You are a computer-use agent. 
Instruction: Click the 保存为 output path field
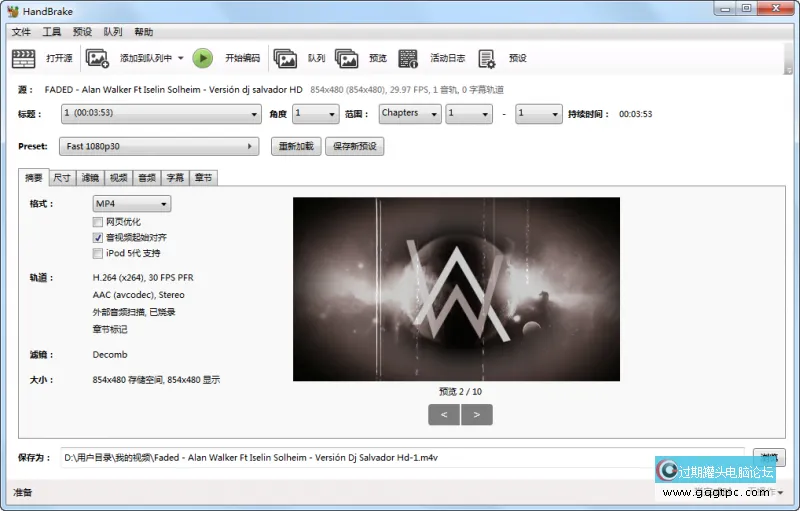tap(403, 457)
